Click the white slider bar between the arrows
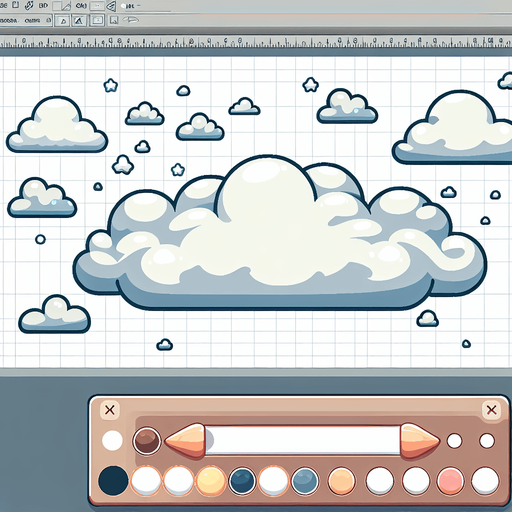This screenshot has height=512, width=512. [x=303, y=440]
